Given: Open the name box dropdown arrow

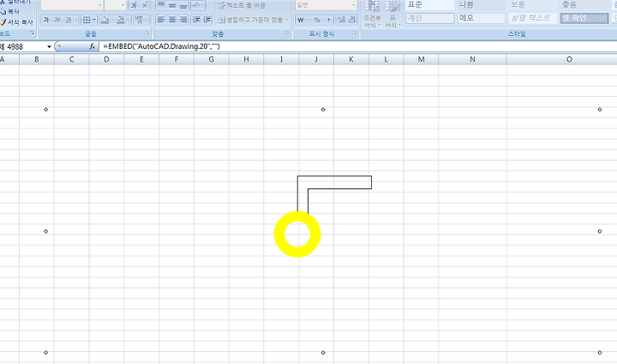Looking at the screenshot, I should pos(49,47).
